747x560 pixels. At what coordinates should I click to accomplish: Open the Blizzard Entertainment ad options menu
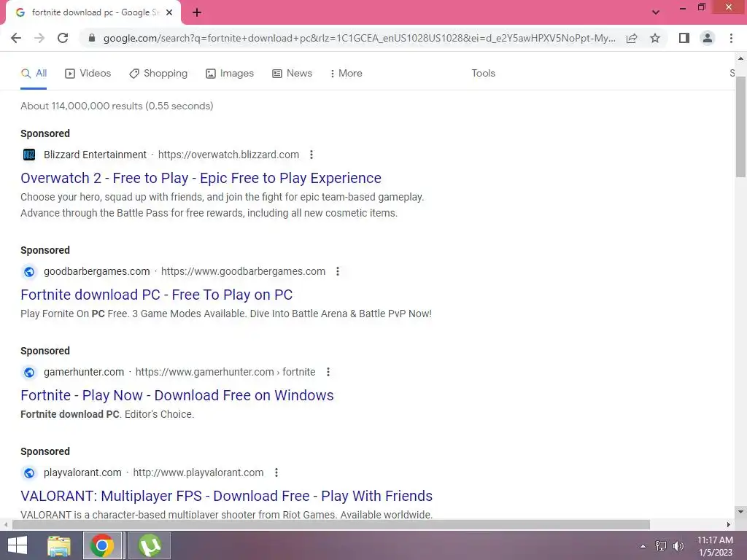coord(311,155)
